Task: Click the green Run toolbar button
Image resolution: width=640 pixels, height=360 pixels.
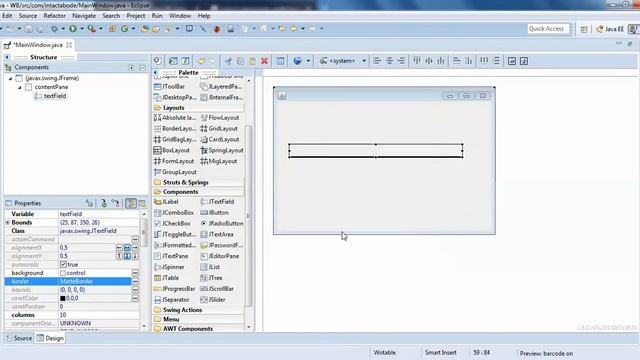Action: [x=73, y=29]
